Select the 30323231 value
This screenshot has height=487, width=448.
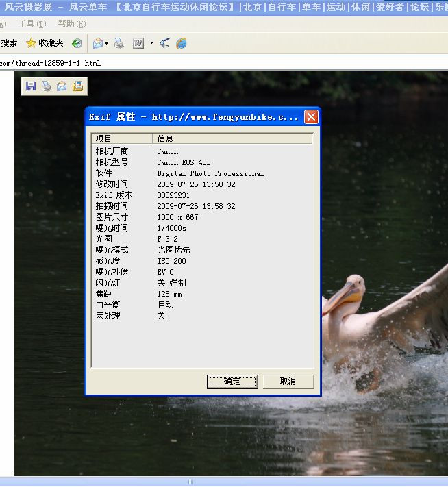tap(173, 195)
